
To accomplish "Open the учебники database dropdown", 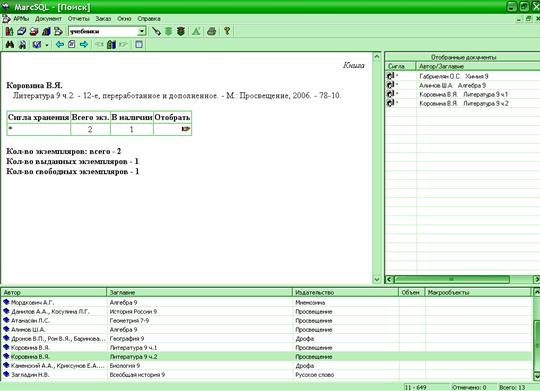I will tap(142, 31).
